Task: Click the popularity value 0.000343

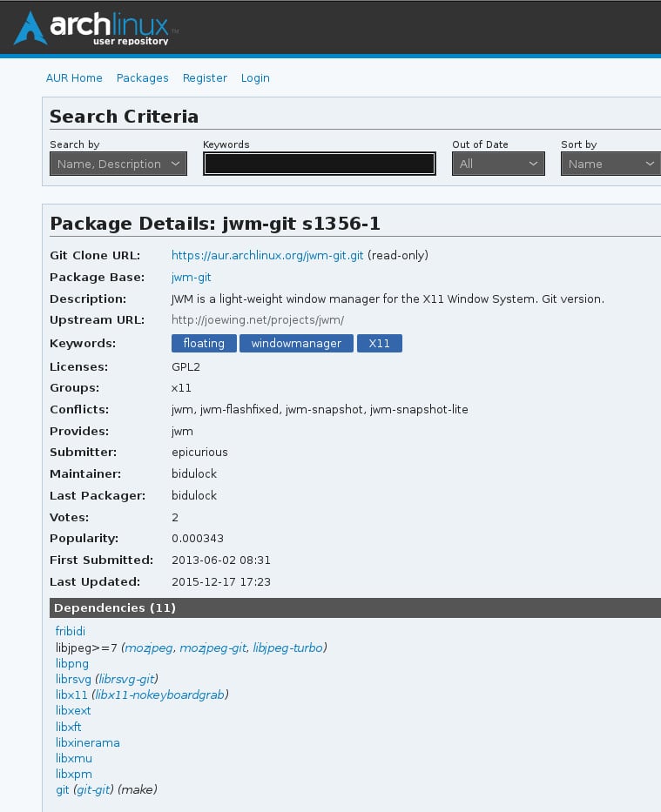Action: [x=198, y=539]
